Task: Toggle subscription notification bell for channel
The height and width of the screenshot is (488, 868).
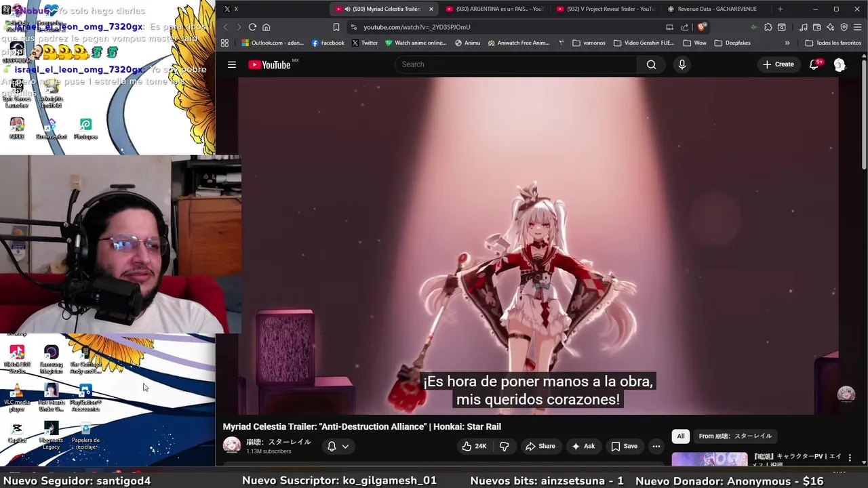Action: click(332, 446)
